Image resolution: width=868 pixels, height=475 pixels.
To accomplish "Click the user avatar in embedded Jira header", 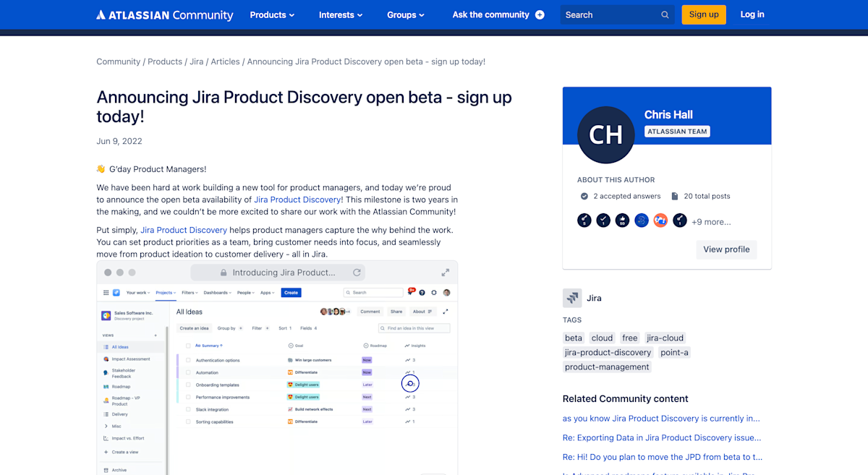I will 446,293.
